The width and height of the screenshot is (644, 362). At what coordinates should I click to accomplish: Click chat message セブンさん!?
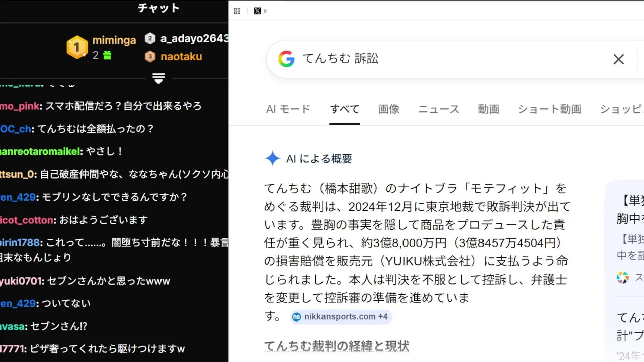59,326
